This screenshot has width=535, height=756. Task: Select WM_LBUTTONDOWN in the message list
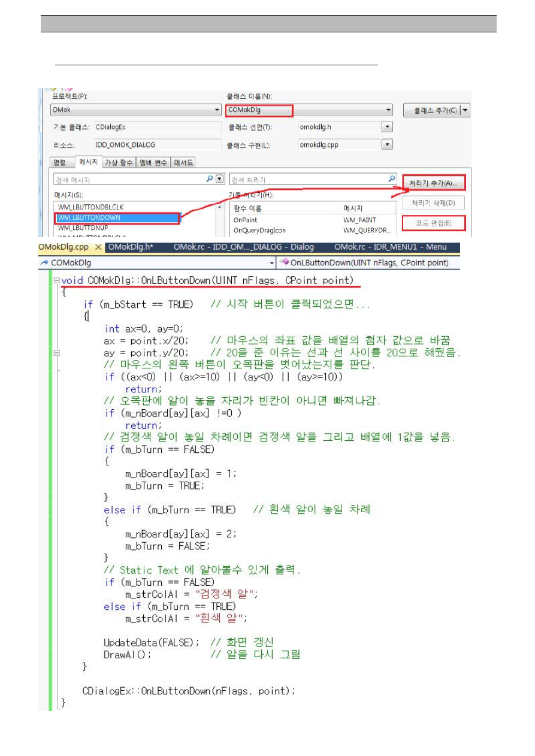(x=117, y=218)
